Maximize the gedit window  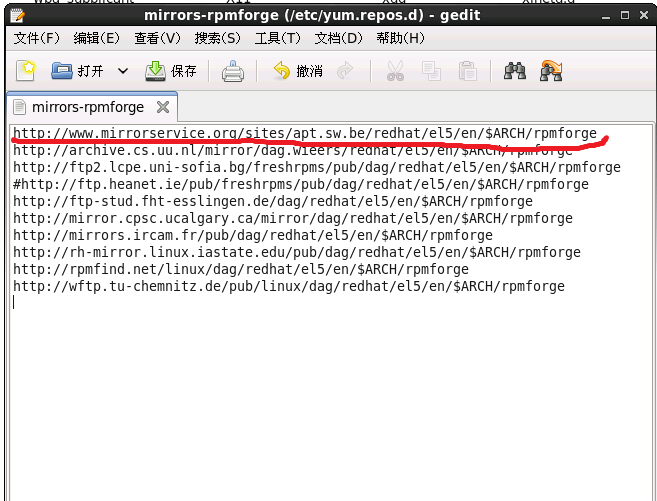(x=625, y=15)
